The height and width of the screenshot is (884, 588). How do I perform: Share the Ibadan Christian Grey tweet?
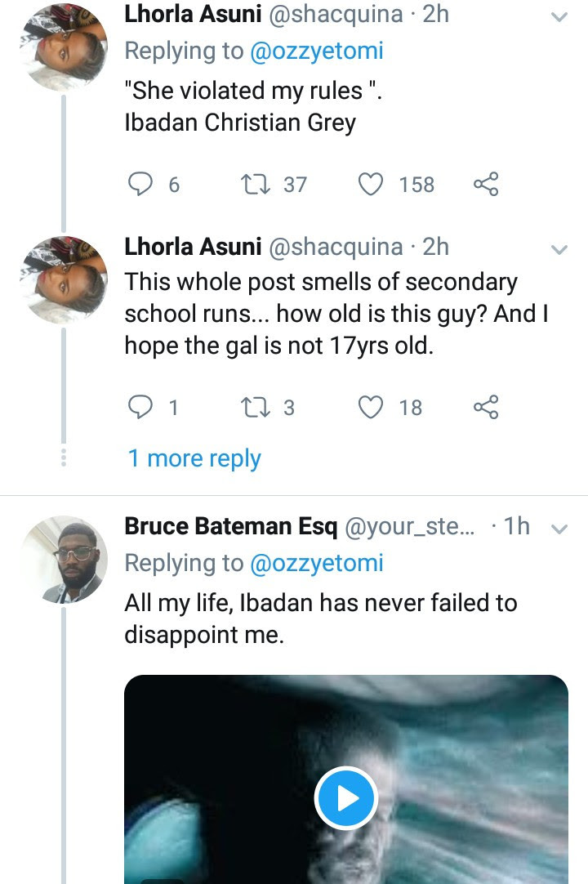485,185
